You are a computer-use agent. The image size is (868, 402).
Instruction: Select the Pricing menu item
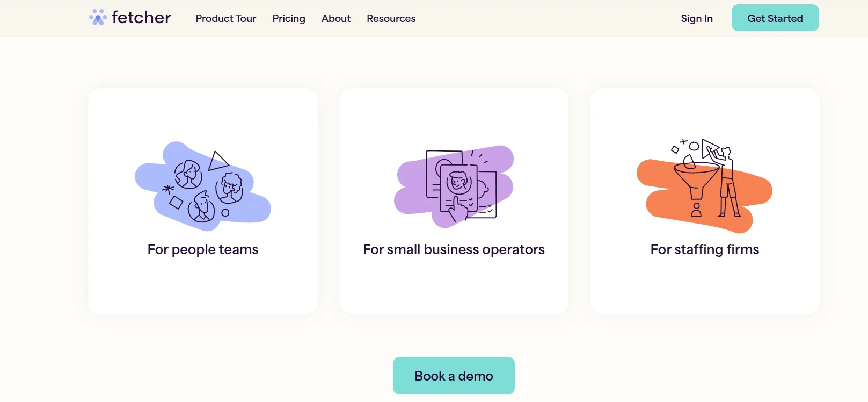click(289, 18)
